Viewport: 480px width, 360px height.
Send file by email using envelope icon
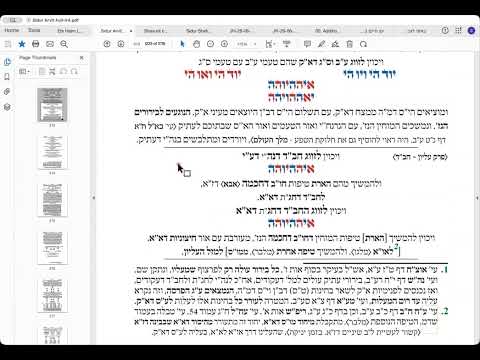point(50,44)
